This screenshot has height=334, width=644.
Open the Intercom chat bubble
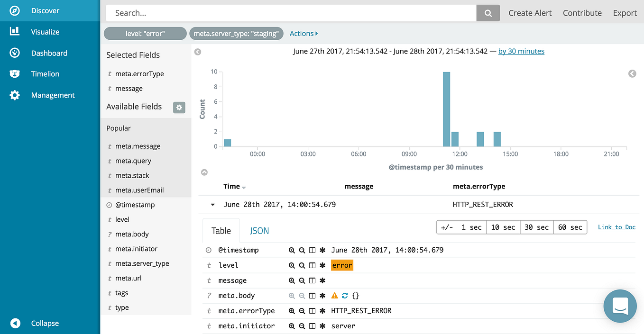pos(620,306)
